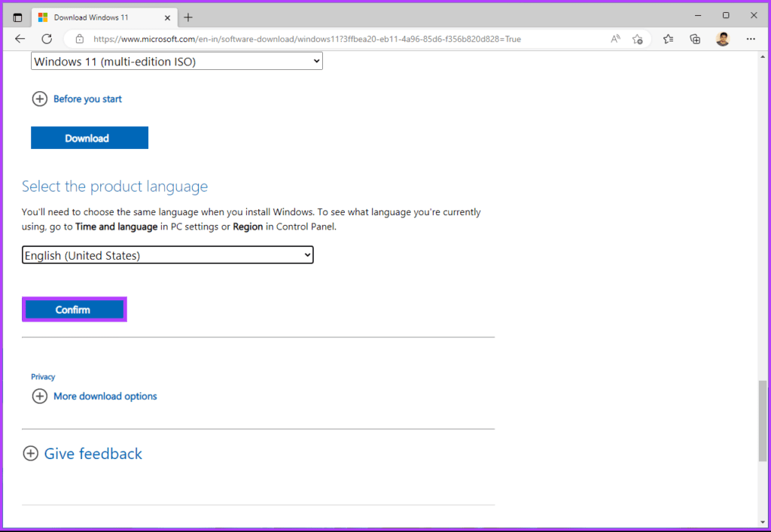
Task: Open Read aloud in address bar
Action: click(615, 39)
